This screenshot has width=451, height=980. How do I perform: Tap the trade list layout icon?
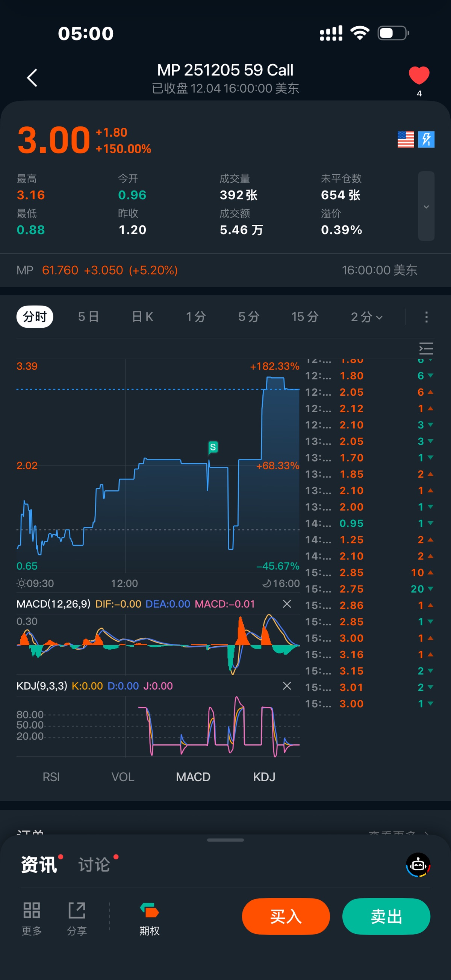tap(426, 348)
